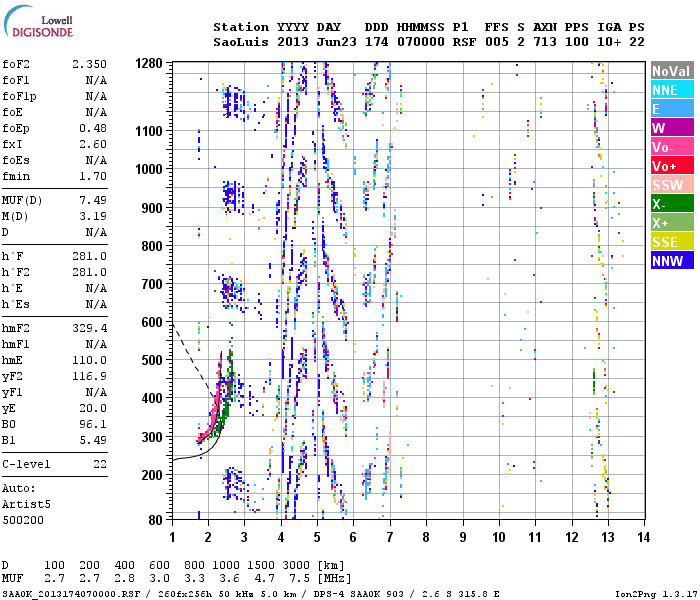Select the NNE cyan legend swatch

(x=672, y=90)
